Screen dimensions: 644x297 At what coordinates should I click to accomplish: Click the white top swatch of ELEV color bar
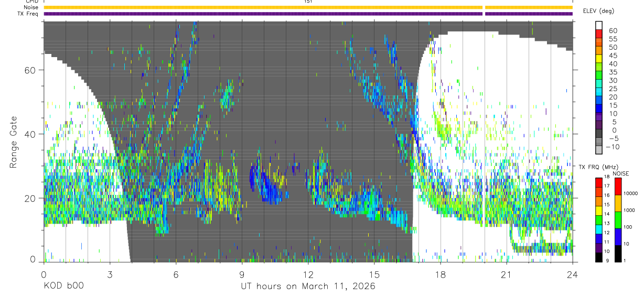click(x=599, y=25)
